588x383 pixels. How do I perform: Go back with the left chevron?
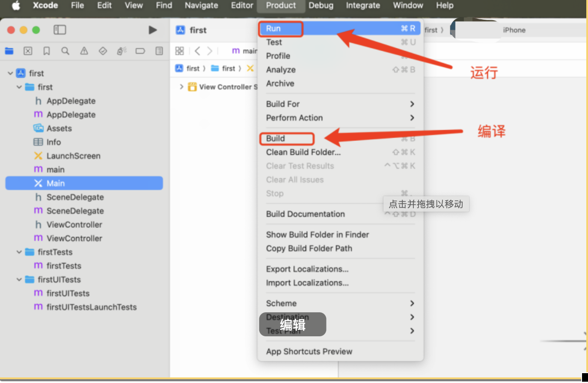(x=197, y=51)
